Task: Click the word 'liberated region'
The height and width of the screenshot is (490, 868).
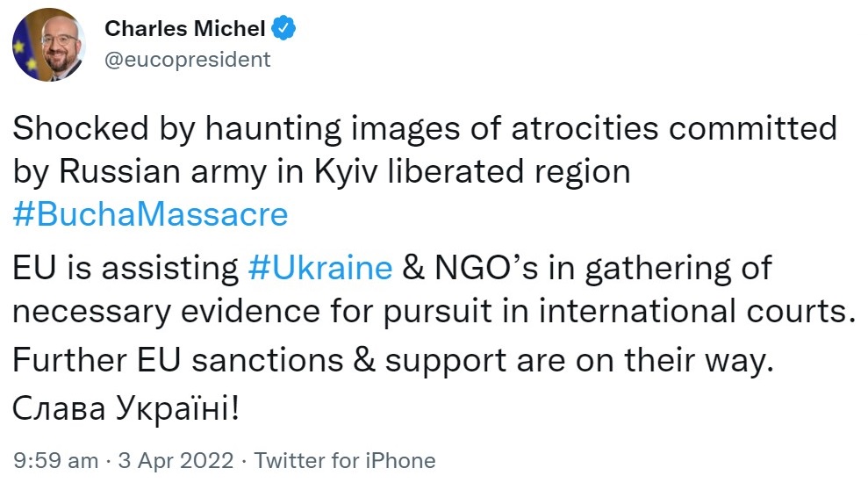Action: click(509, 171)
